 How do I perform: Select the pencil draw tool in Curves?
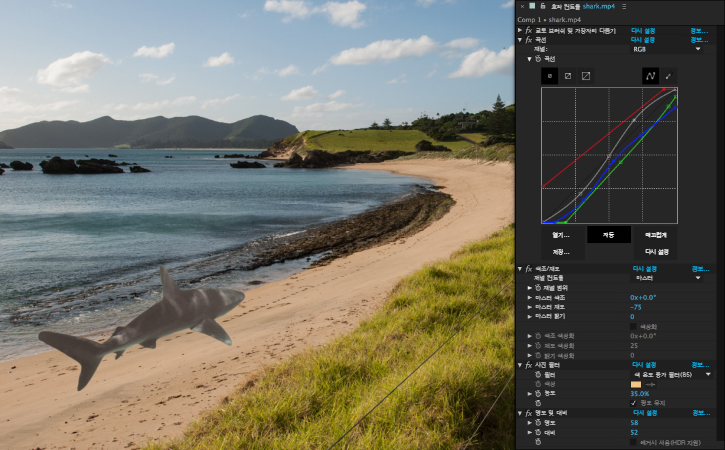pos(668,75)
